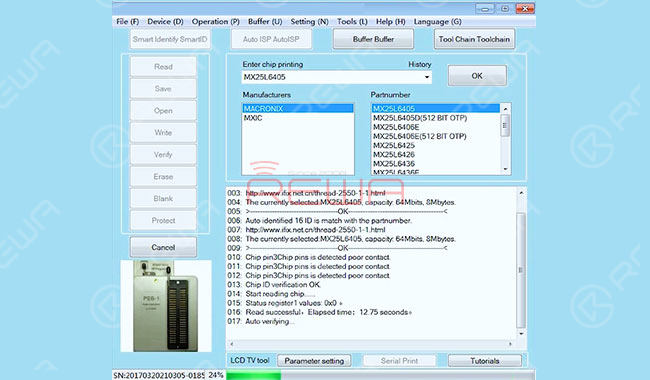The width and height of the screenshot is (650, 380).
Task: Click the SN serial number status text
Action: click(159, 375)
